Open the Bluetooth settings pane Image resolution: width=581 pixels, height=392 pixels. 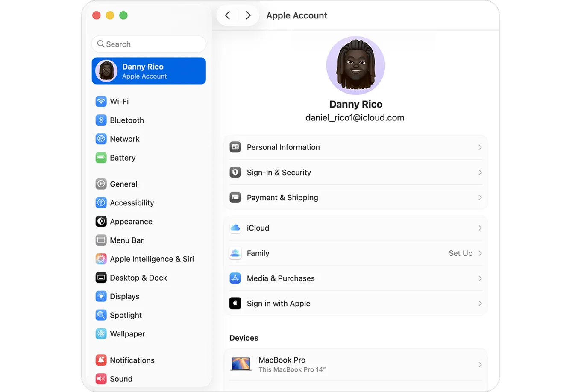click(149, 120)
